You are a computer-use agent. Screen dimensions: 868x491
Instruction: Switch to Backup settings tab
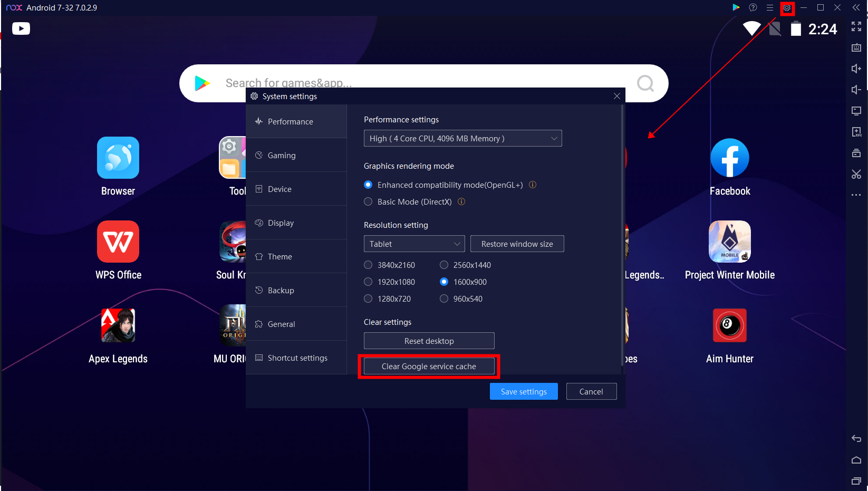pos(296,290)
